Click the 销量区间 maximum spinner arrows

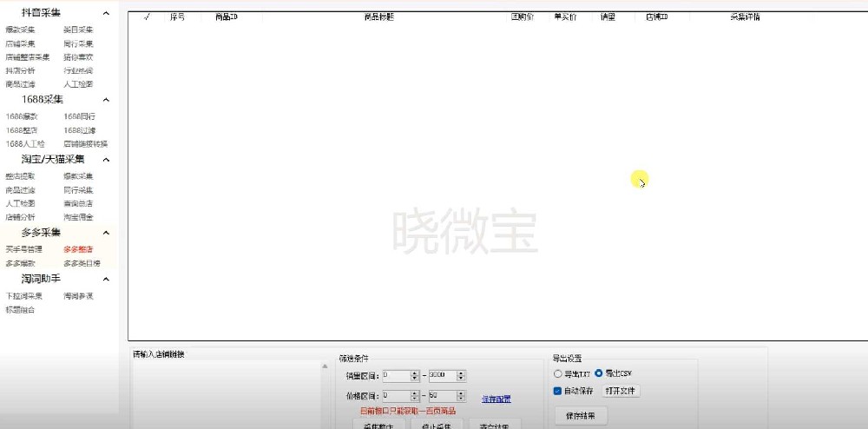click(461, 376)
